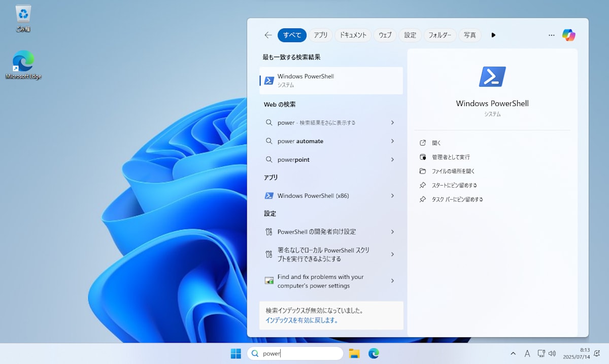This screenshot has width=609, height=364.
Task: Switch to the フォルダー filter tab
Action: point(440,35)
